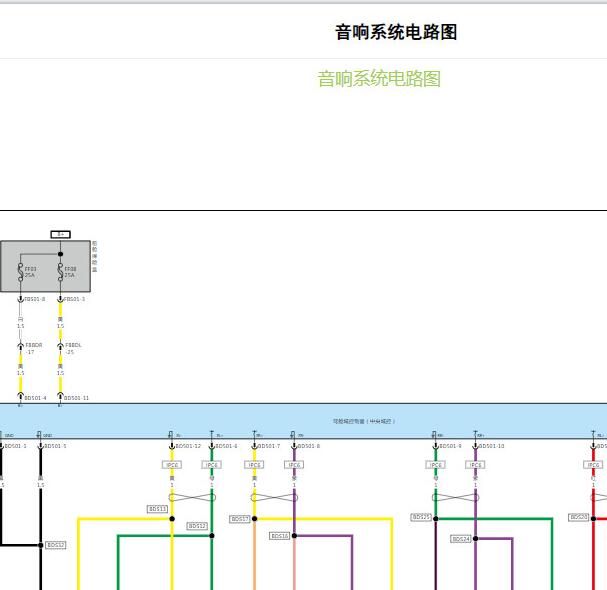Click the IPC6 label on BDS01-10 wire
The image size is (607, 590).
coord(475,465)
